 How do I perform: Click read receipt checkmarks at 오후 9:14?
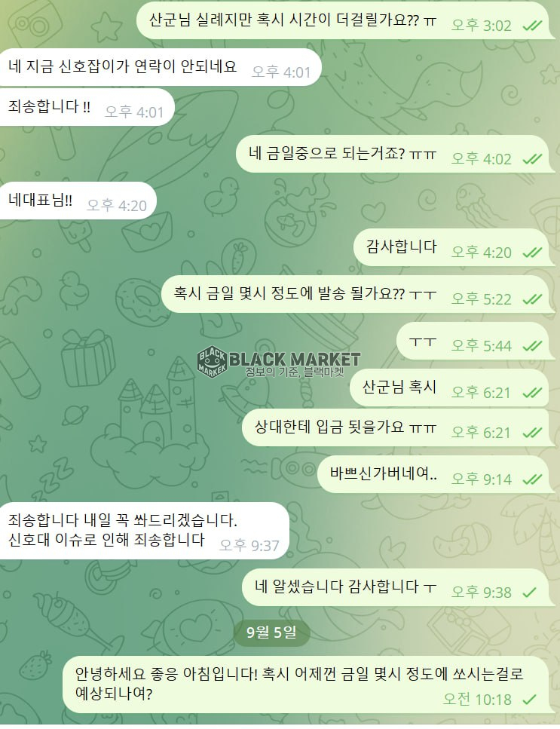pos(532,479)
